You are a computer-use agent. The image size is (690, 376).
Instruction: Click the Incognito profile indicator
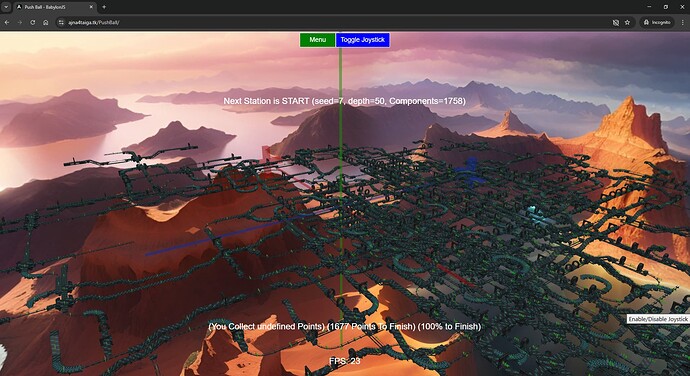coord(657,22)
